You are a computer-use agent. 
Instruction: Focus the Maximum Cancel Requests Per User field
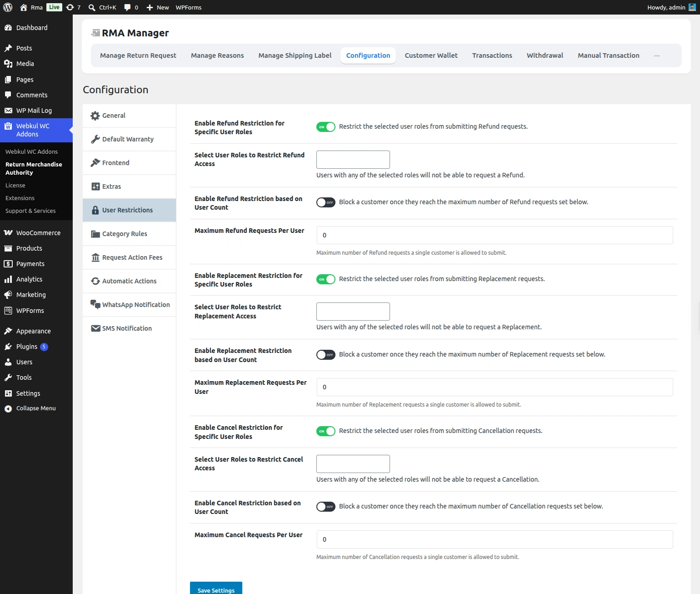coord(495,539)
